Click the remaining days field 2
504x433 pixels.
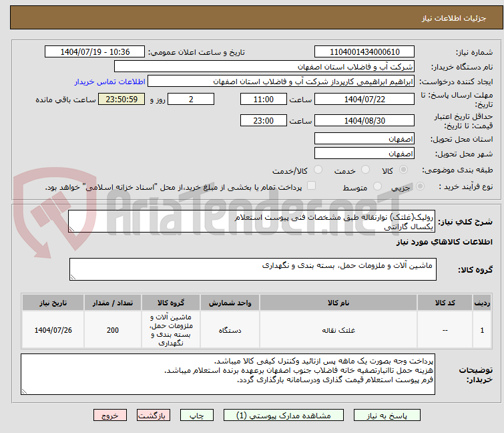[191, 99]
